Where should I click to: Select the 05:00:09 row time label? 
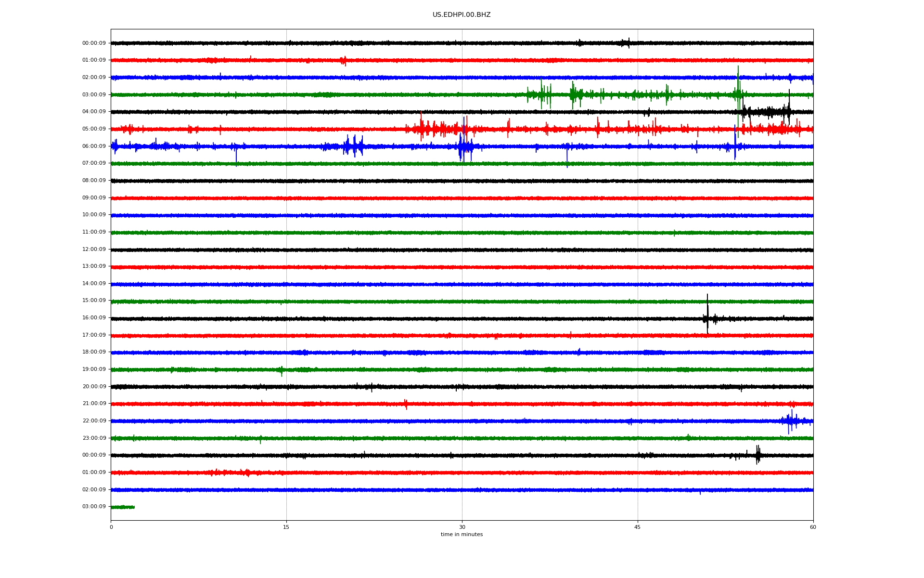click(x=94, y=129)
